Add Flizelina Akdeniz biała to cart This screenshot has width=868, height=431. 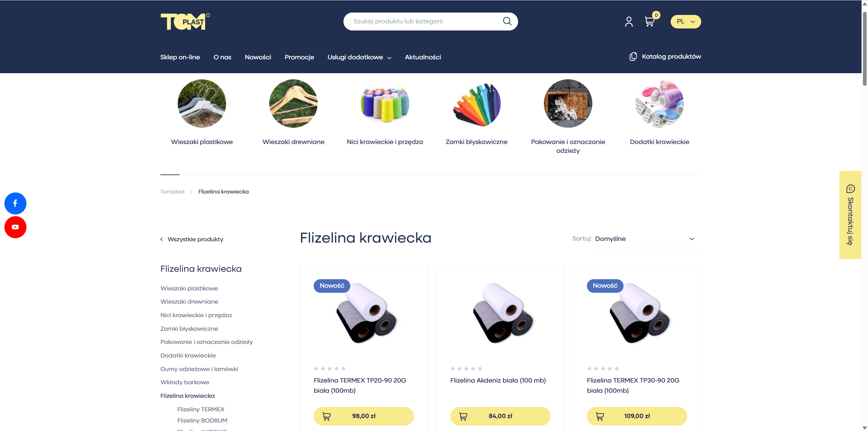(500, 416)
